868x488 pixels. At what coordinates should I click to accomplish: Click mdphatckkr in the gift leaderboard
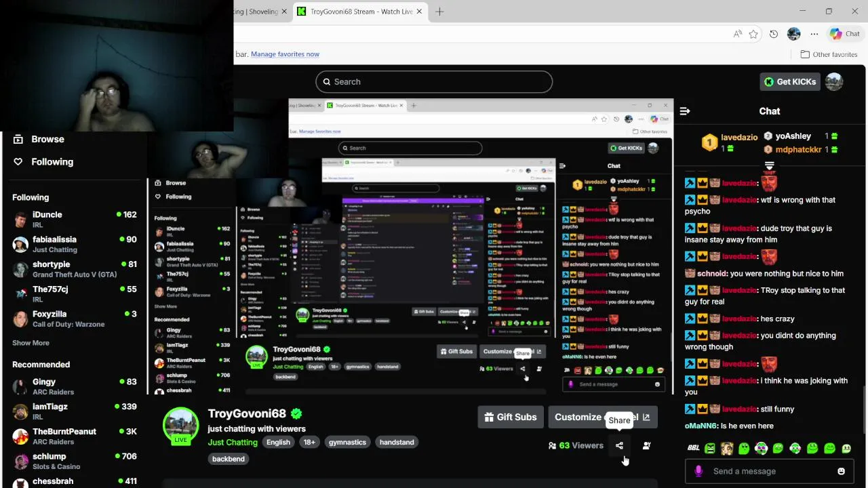tap(798, 149)
